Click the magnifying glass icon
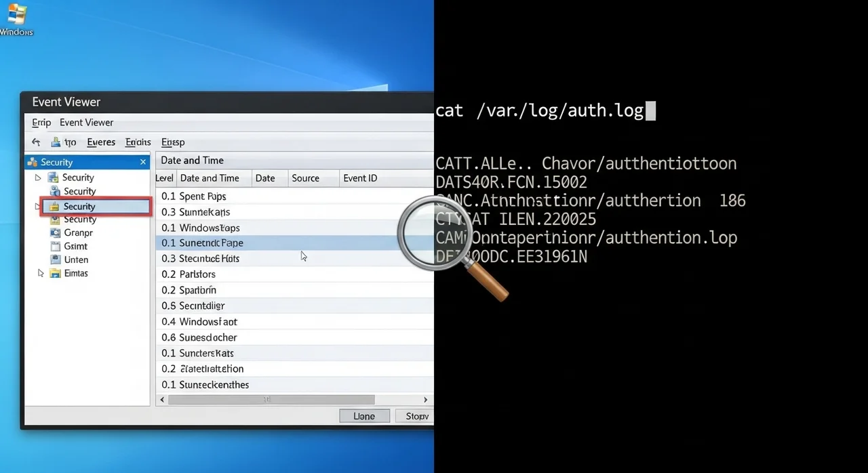Image resolution: width=868 pixels, height=473 pixels. [434, 234]
